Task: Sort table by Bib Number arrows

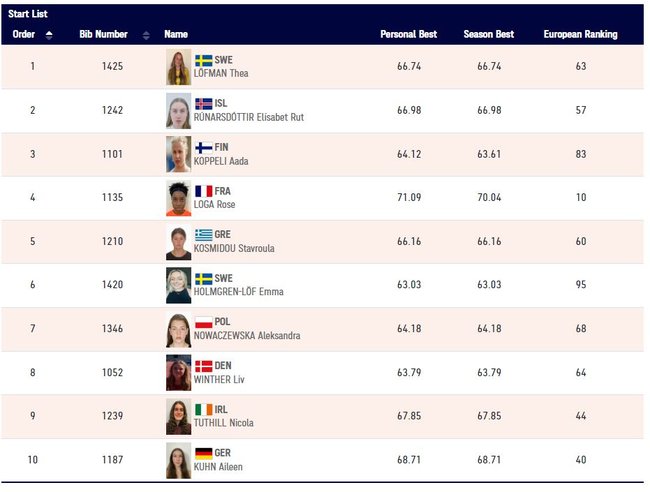Action: tap(146, 35)
